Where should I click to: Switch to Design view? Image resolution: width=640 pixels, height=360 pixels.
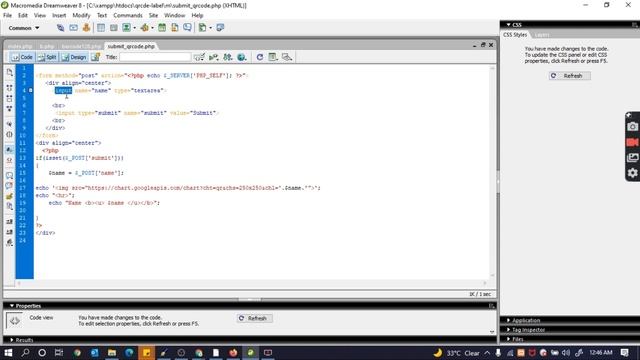pyautogui.click(x=74, y=57)
